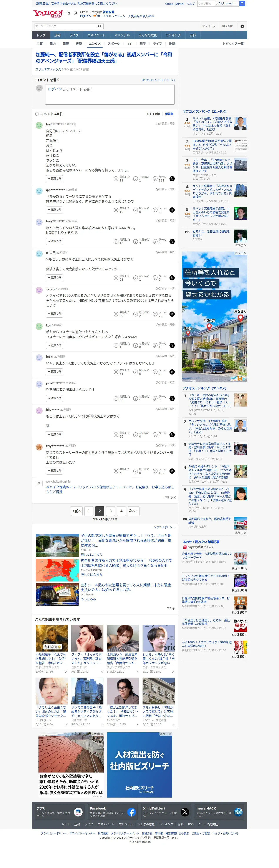Toggle 共感した on tdy's comment
The image size is (279, 868).
(x=122, y=471)
